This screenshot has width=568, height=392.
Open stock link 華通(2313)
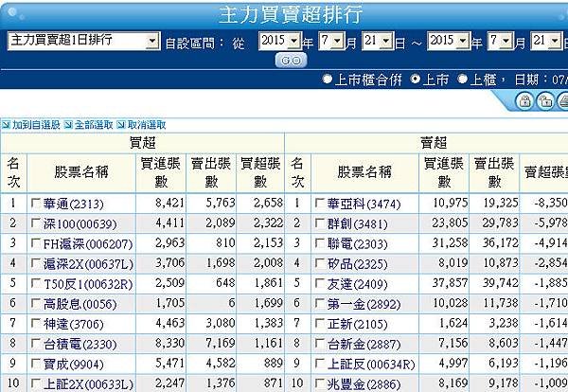click(73, 204)
